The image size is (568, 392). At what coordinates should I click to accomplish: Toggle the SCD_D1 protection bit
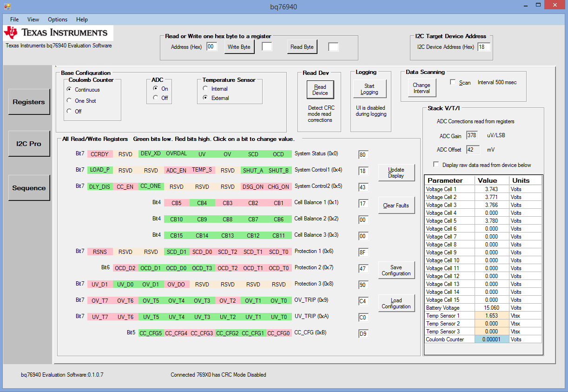176,252
